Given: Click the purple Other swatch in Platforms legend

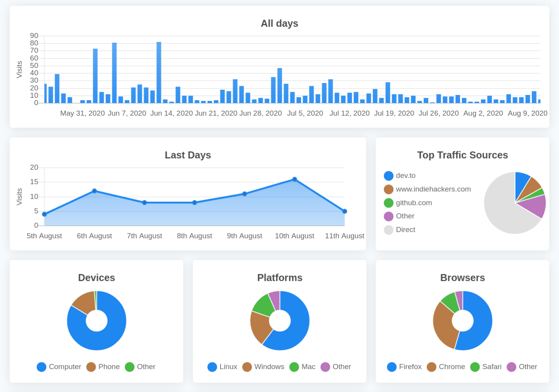Looking at the screenshot, I should tap(325, 367).
